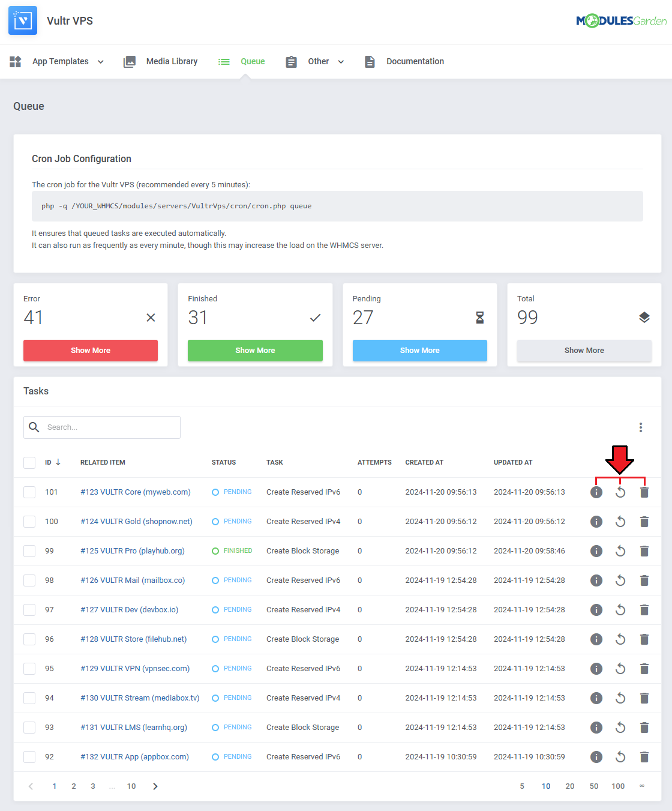Sort by Created At column header
The image size is (672, 811).
[424, 463]
